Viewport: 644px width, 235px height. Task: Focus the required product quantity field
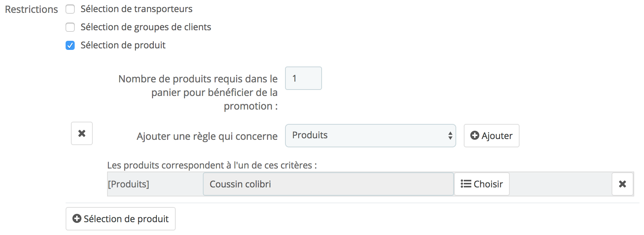tap(303, 79)
